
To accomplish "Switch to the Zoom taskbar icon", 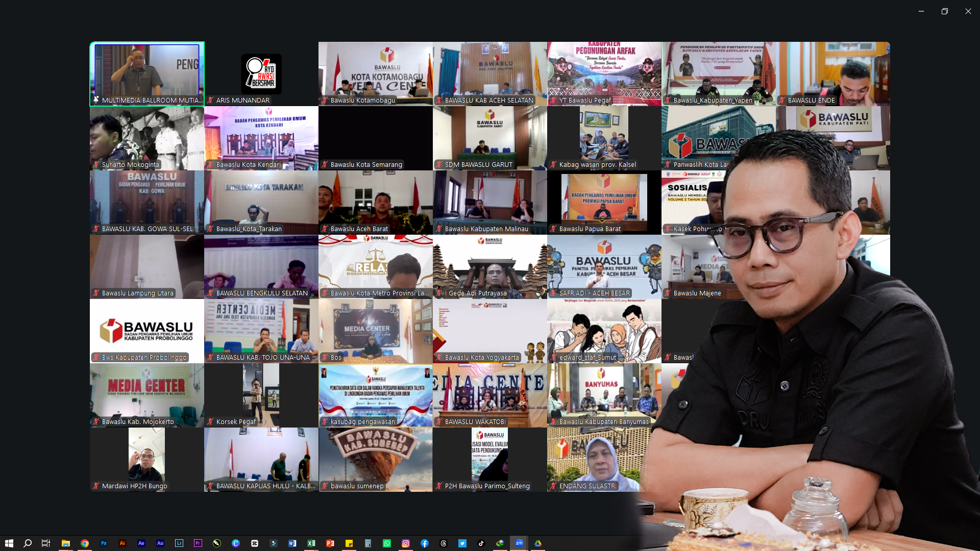I will click(519, 543).
